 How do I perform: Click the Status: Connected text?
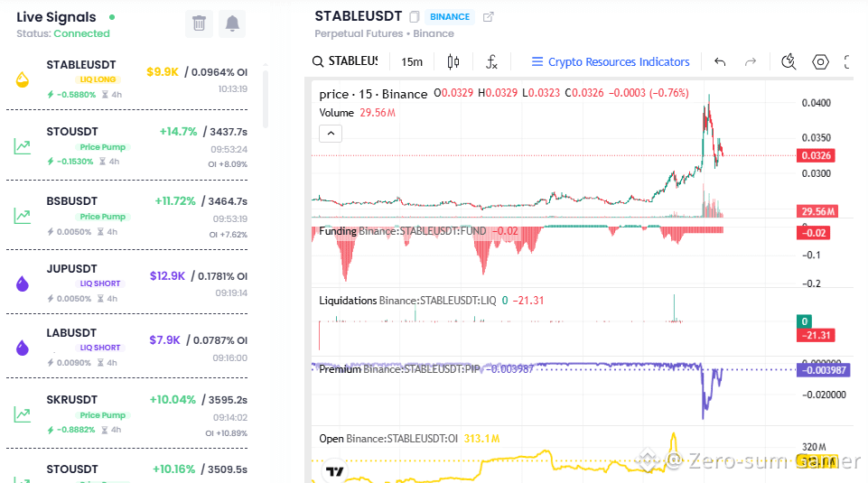pos(63,33)
